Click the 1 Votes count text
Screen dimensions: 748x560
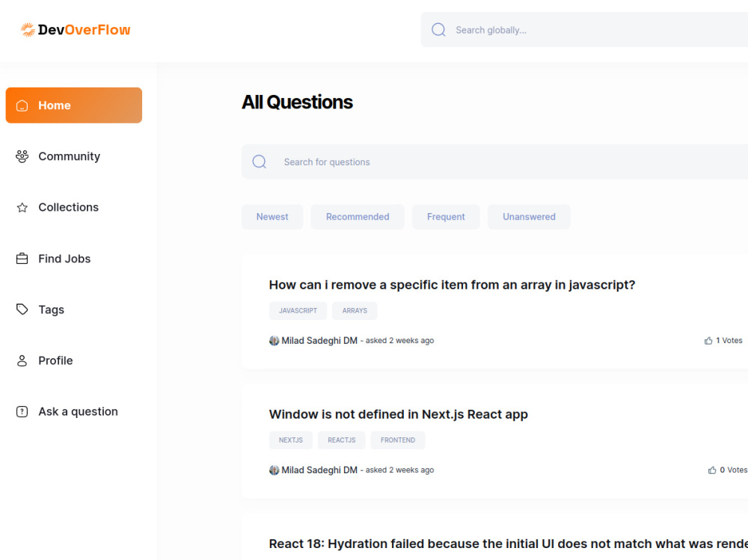click(729, 341)
